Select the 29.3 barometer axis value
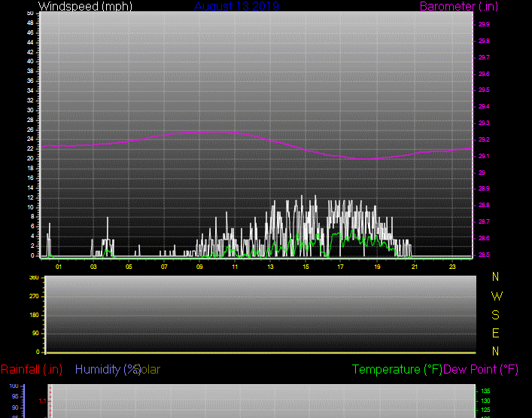This screenshot has width=532, height=418. pos(484,124)
